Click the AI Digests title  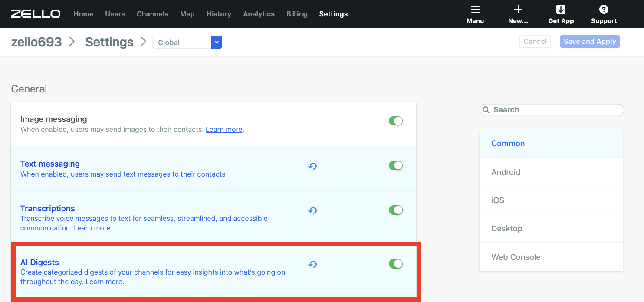39,262
